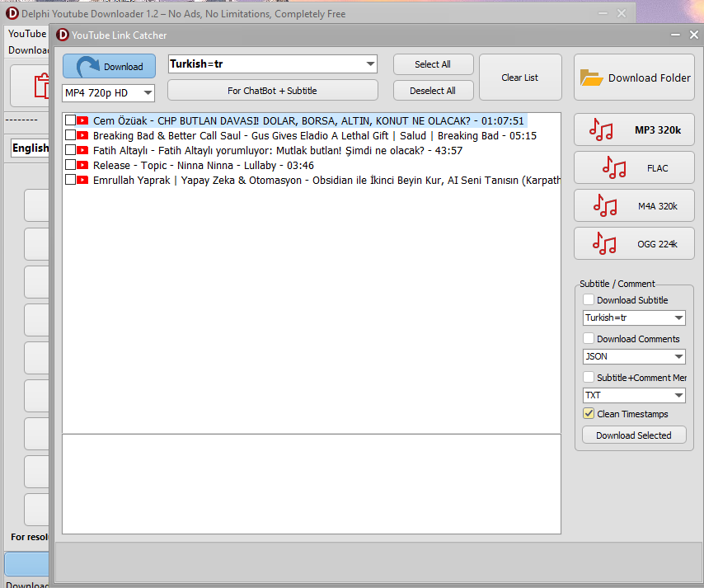This screenshot has height=588, width=704.
Task: Choose M4A 320k audio button
Action: [x=634, y=205]
